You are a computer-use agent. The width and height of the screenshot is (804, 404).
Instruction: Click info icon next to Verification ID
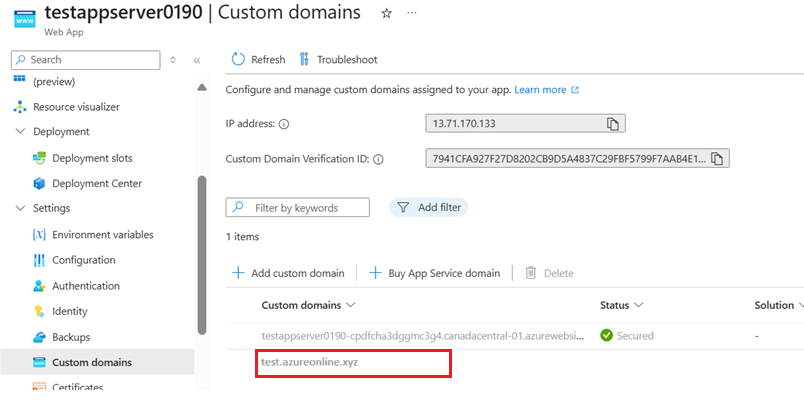378,159
